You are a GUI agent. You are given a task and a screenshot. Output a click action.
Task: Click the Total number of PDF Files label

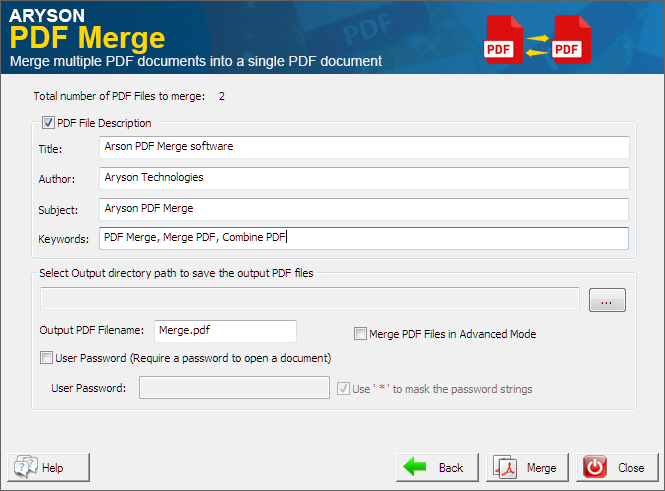(x=119, y=96)
